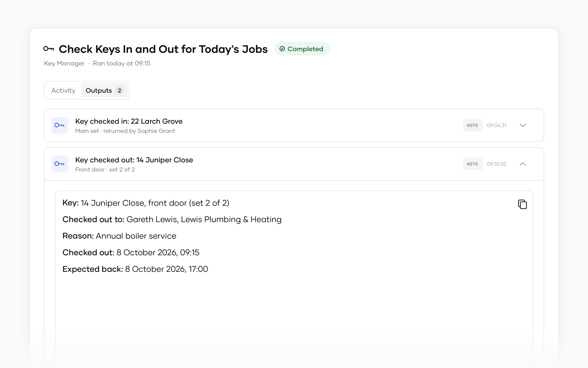588x368 pixels.
Task: Click "Front door · set 2 of 2" subtitle
Action: [x=105, y=170]
